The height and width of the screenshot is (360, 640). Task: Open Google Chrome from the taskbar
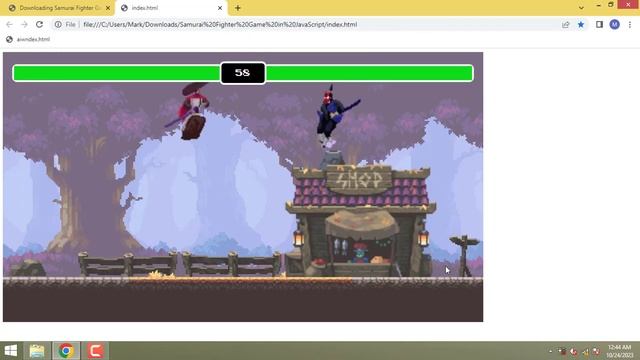(66, 351)
